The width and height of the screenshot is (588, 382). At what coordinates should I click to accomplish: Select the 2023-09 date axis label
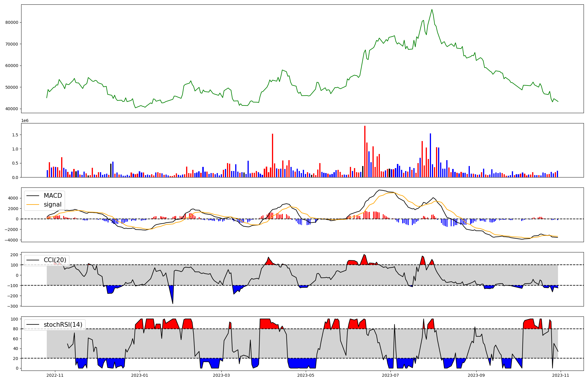click(476, 375)
